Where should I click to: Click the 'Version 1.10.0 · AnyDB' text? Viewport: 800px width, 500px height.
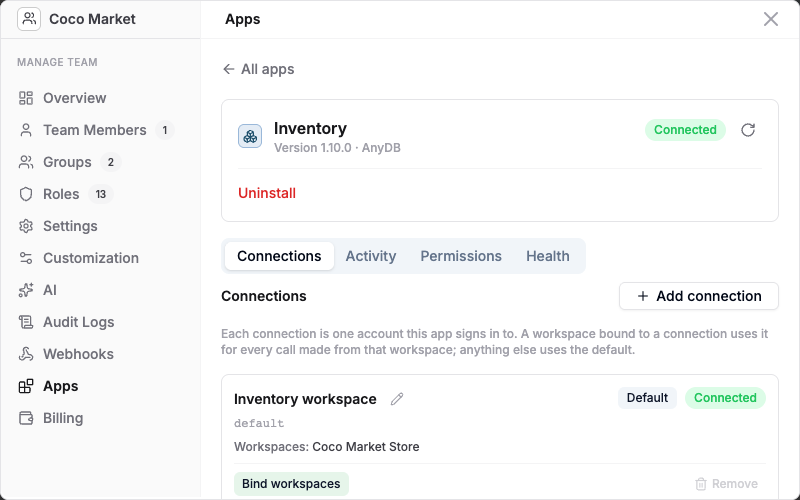[337, 148]
